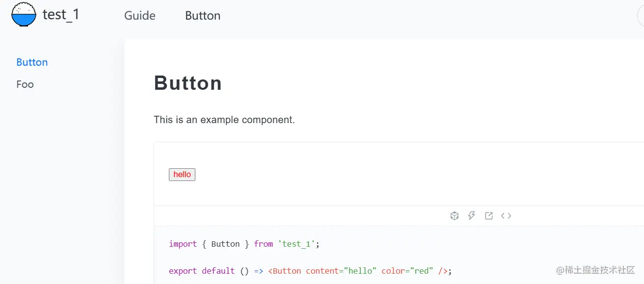
Task: Open the Button item in the sidebar
Action: click(x=32, y=62)
